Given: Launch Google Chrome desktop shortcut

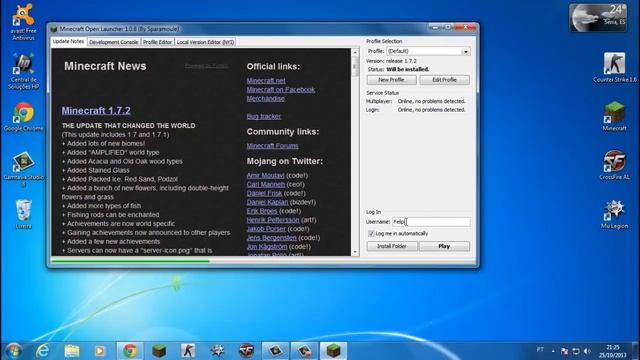Looking at the screenshot, I should click(23, 118).
